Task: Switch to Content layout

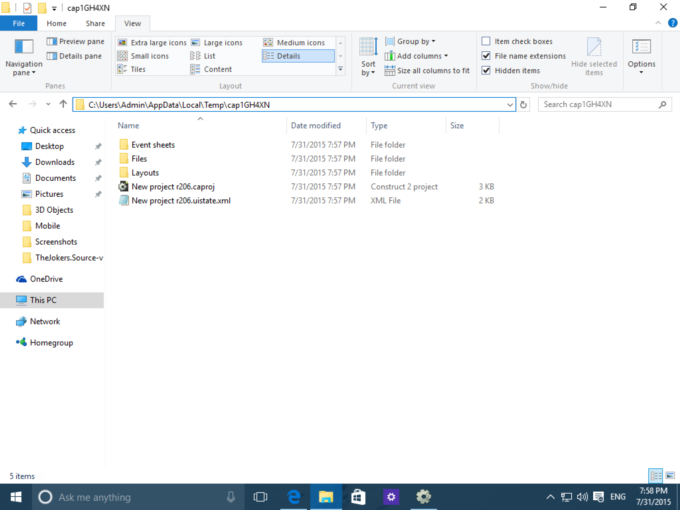Action: (x=211, y=69)
